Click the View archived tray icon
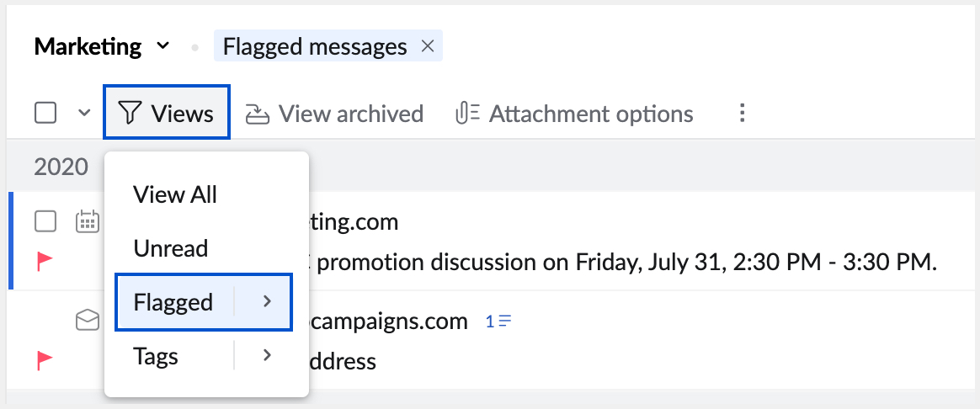 tap(257, 114)
